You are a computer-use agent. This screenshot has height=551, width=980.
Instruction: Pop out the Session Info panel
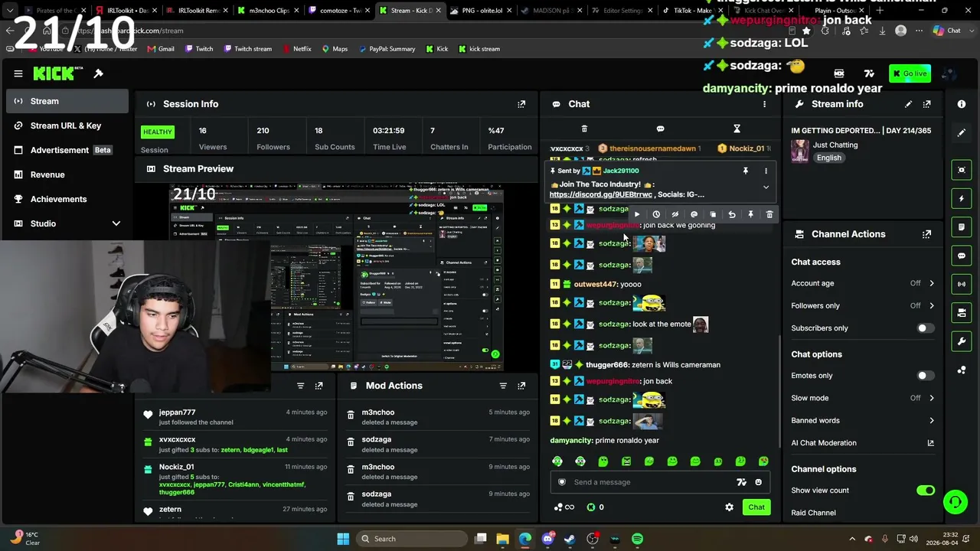(x=521, y=104)
